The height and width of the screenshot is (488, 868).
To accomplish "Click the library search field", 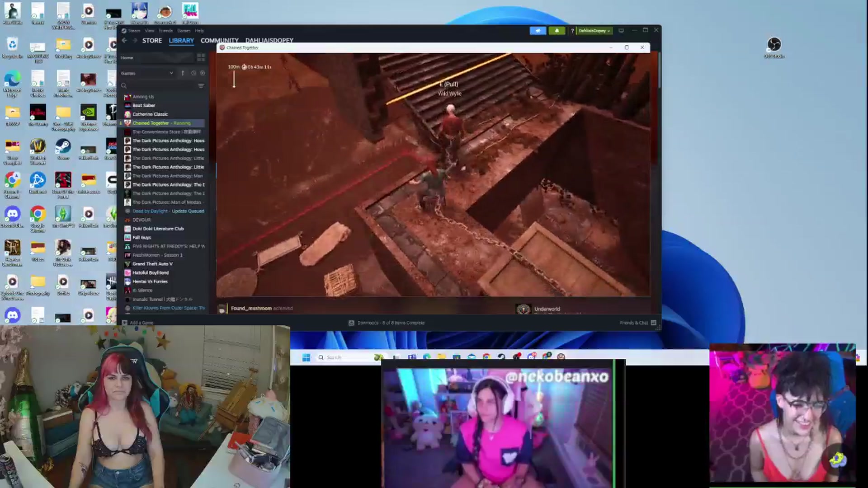I will point(158,86).
